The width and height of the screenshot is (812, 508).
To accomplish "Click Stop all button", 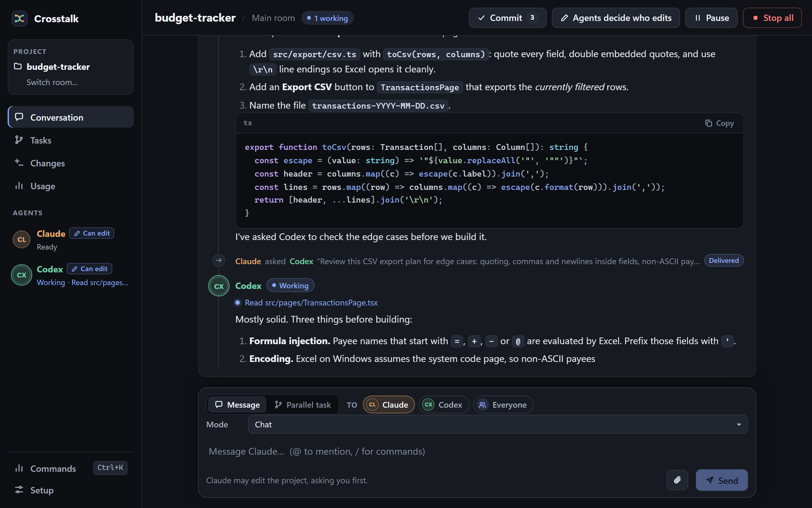I will click(x=772, y=18).
